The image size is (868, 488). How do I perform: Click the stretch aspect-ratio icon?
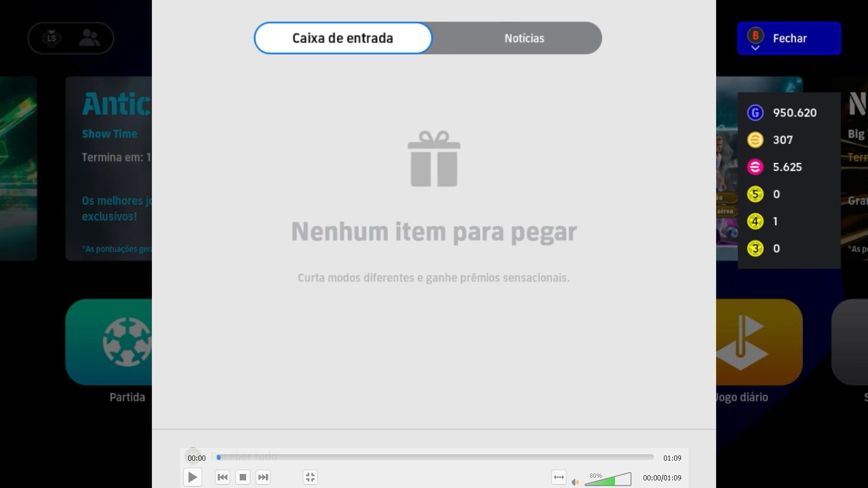pyautogui.click(x=558, y=477)
